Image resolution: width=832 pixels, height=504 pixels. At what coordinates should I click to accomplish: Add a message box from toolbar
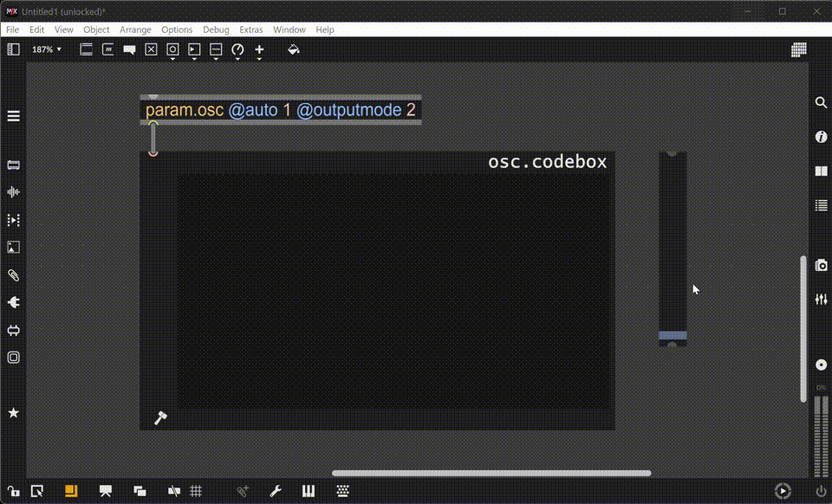pos(107,49)
